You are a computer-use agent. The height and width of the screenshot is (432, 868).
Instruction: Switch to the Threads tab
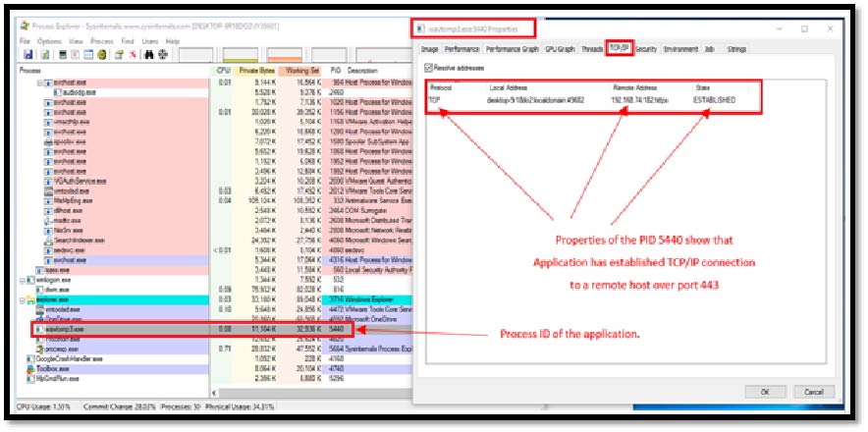tap(592, 49)
